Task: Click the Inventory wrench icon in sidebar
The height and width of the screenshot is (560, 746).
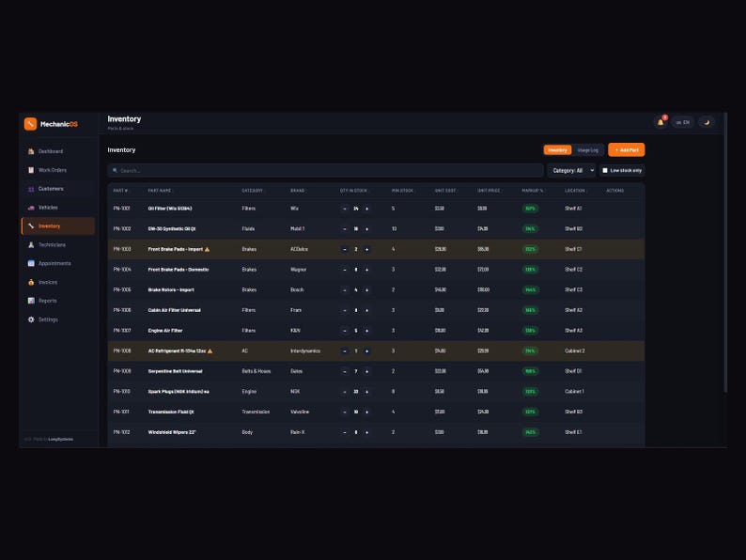Action: [31, 226]
